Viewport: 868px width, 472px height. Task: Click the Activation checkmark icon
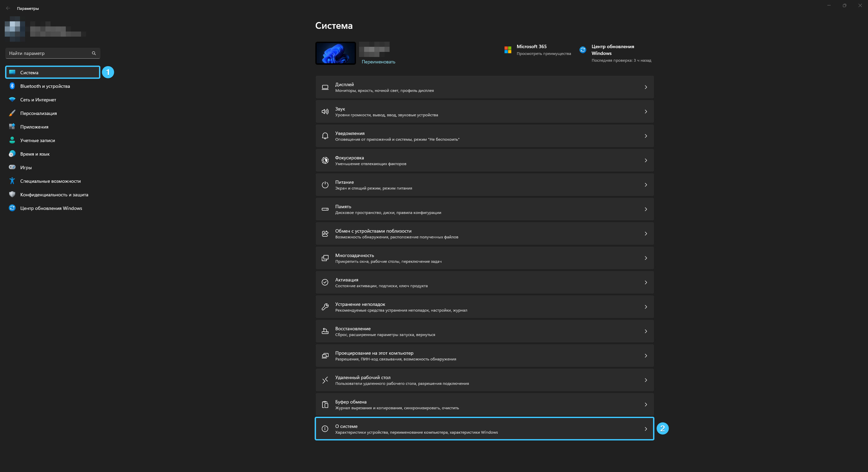[x=325, y=282]
